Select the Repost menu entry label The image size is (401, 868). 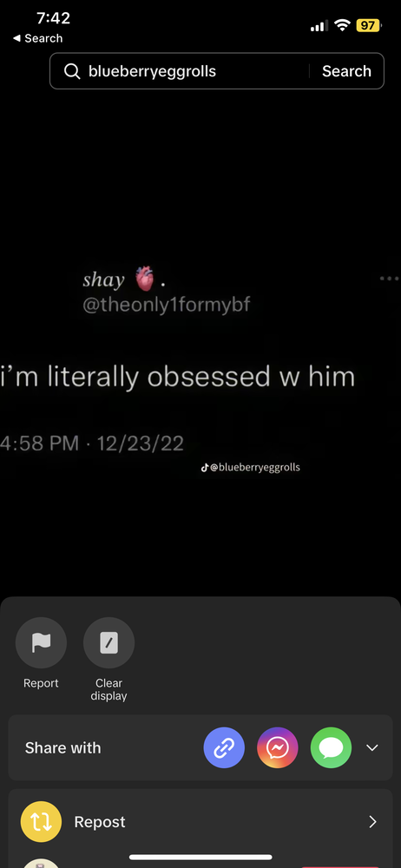[100, 822]
